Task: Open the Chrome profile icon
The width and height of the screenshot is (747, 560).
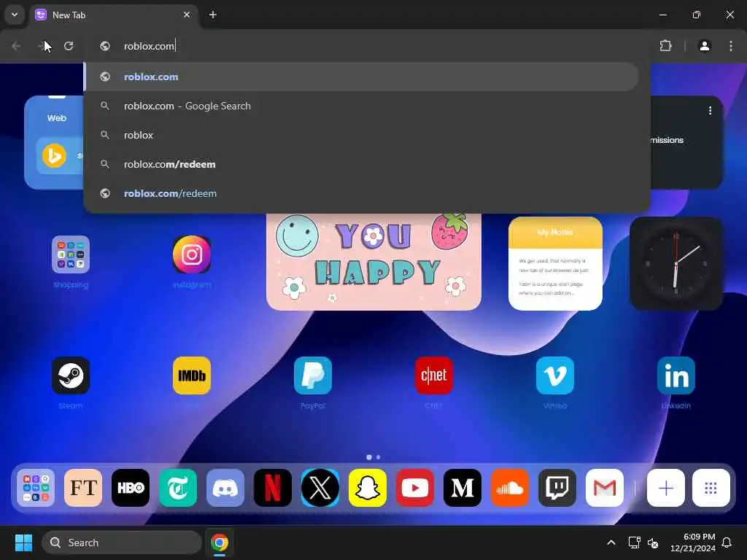Action: pyautogui.click(x=705, y=46)
